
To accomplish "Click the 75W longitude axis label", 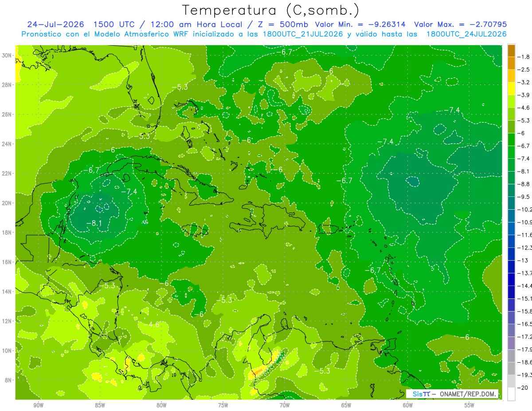I will 223,405.
